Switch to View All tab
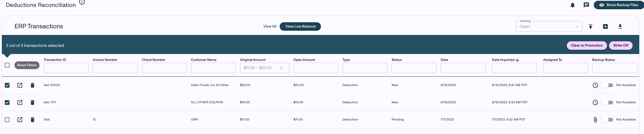Image resolution: width=644 pixels, height=134 pixels. coord(270,26)
